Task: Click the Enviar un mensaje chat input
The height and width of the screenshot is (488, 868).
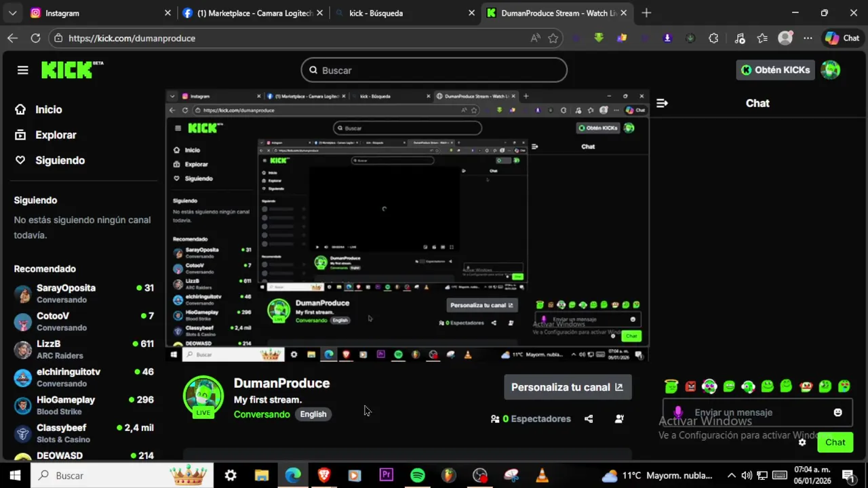Action: click(x=757, y=412)
